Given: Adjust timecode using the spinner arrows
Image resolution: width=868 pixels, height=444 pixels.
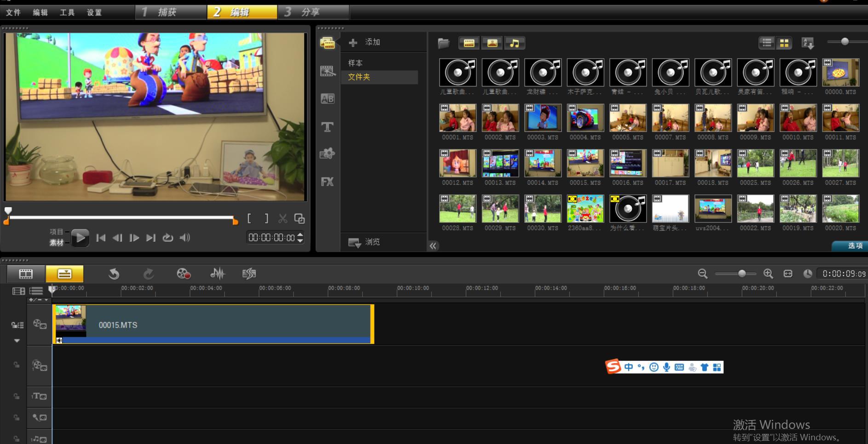Looking at the screenshot, I should (x=300, y=238).
